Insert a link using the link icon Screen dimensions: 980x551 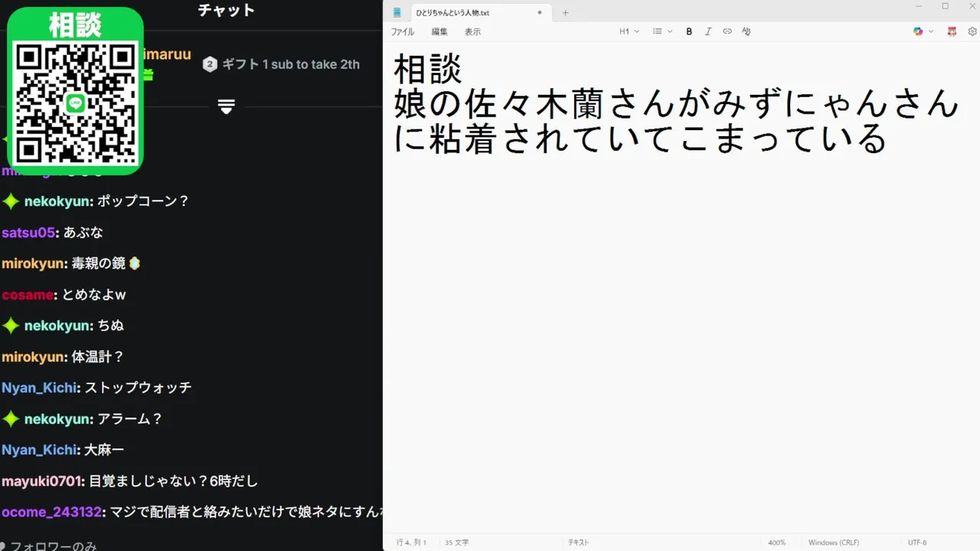727,31
